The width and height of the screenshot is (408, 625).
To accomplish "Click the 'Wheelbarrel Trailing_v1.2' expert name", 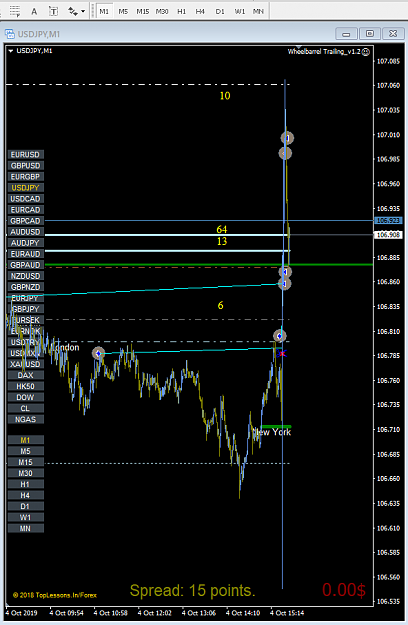I will (x=324, y=51).
